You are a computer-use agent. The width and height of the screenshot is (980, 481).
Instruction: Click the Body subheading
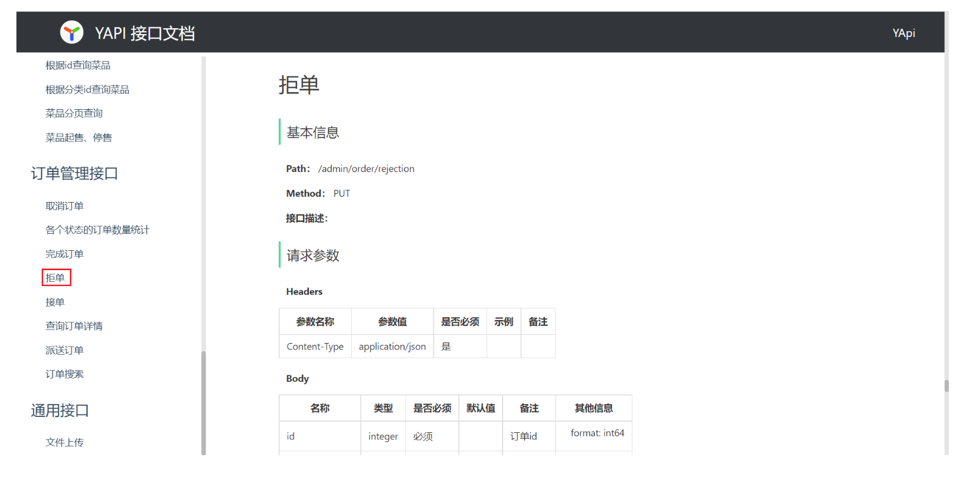pyautogui.click(x=297, y=378)
